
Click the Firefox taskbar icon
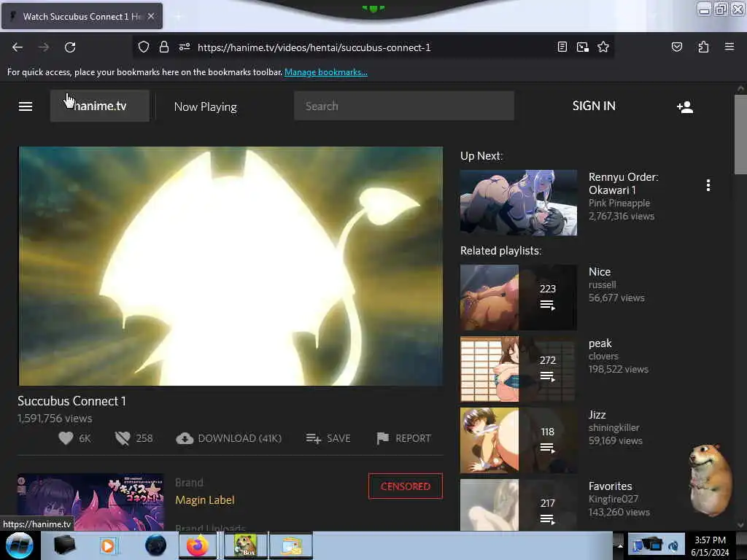(x=198, y=545)
